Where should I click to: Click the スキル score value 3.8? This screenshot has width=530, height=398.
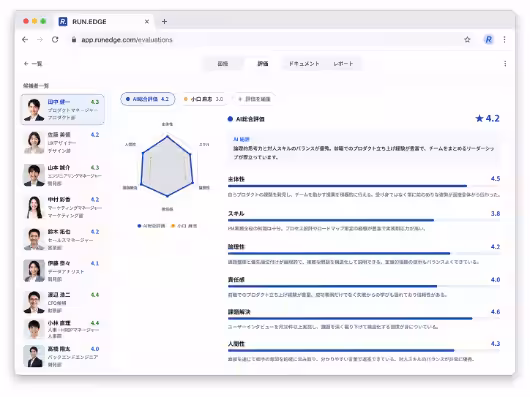coord(495,213)
